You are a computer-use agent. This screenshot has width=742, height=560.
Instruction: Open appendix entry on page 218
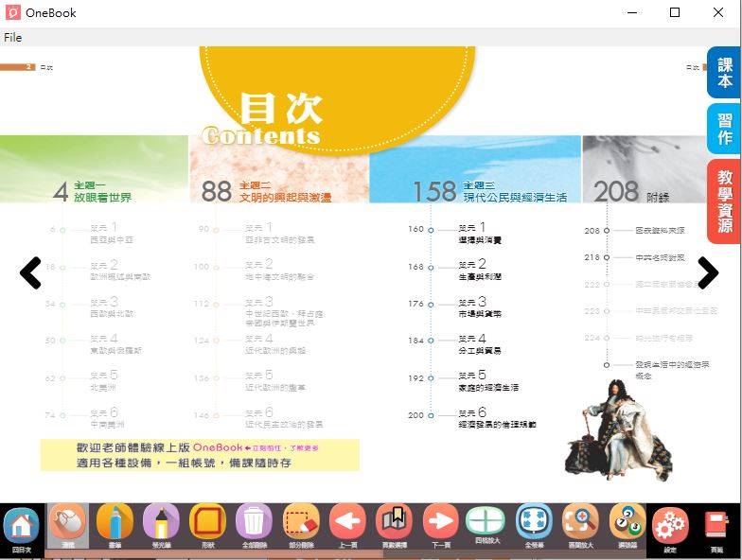coord(634,257)
